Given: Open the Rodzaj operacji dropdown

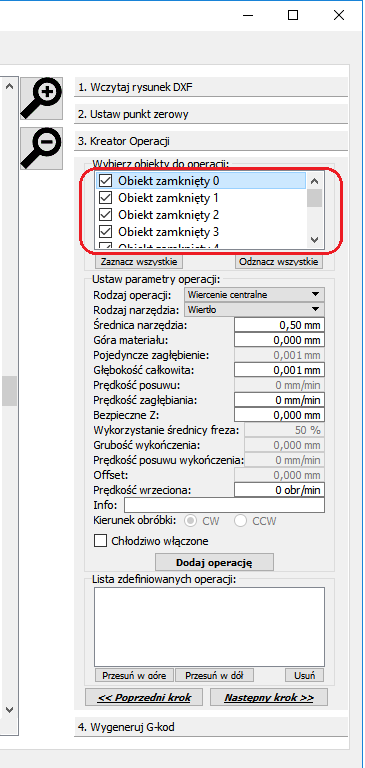Looking at the screenshot, I should (254, 295).
